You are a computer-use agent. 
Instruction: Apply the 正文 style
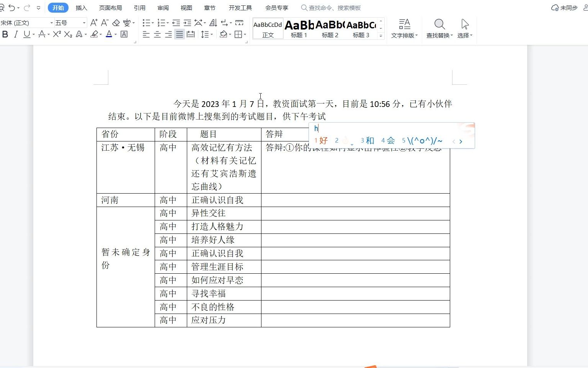point(268,28)
